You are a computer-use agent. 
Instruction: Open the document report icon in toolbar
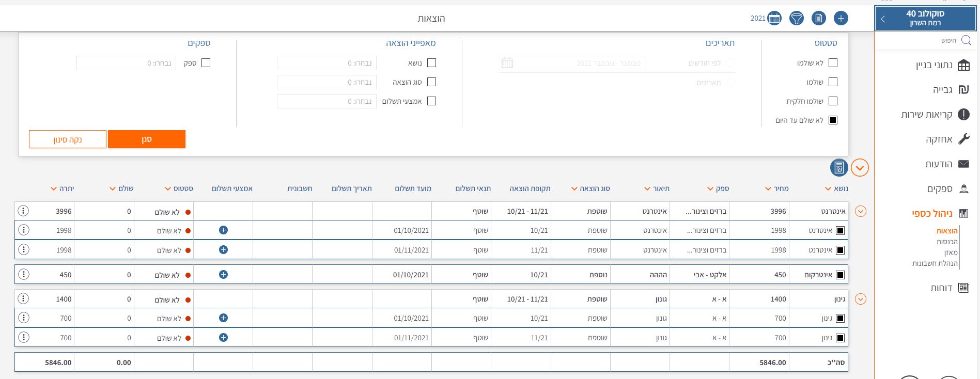coord(818,19)
